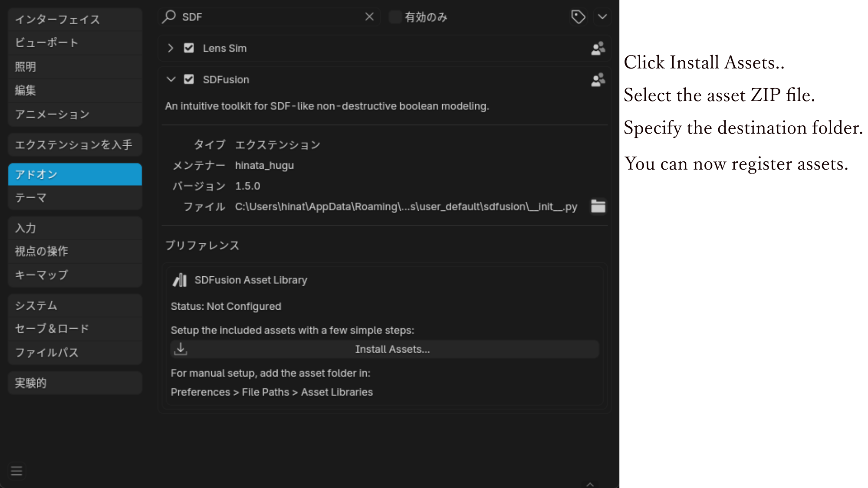868x488 pixels.
Task: Toggle the 有効のみ checkbox
Action: (x=395, y=17)
